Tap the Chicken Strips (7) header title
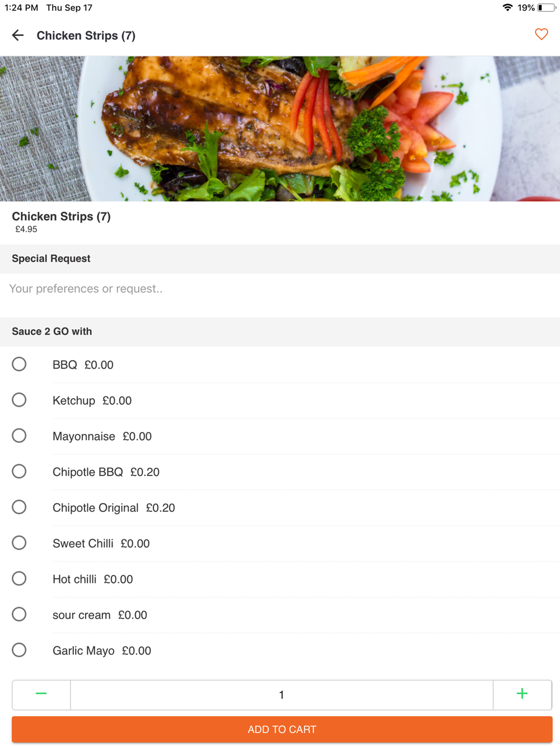This screenshot has width=560, height=747. tap(86, 36)
